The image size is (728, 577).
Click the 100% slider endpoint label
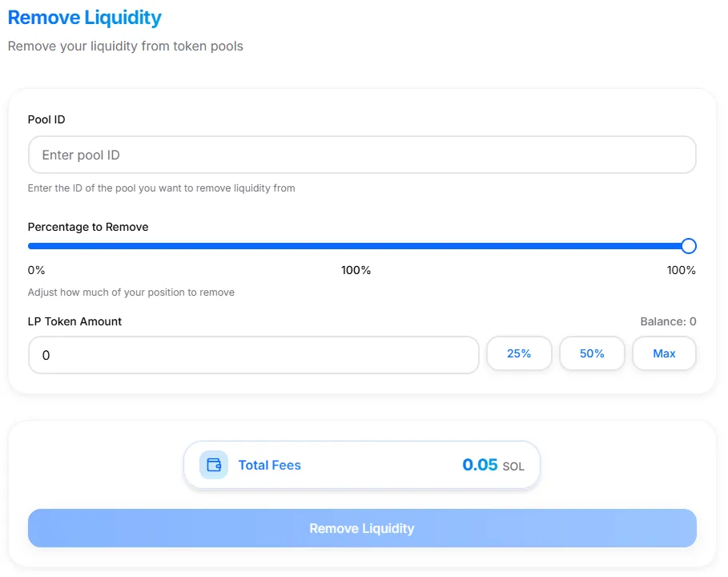pos(682,270)
